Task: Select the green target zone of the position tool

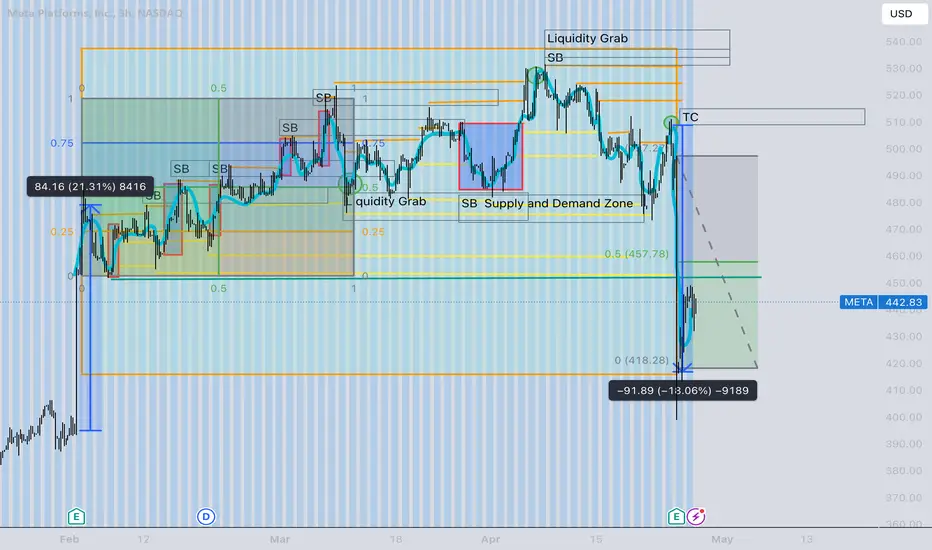Action: tap(717, 315)
